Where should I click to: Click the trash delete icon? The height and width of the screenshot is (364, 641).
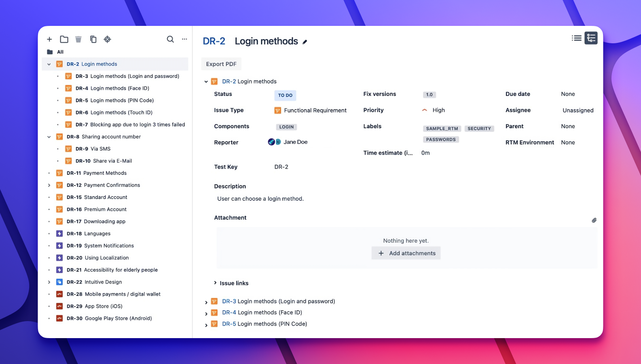point(78,39)
